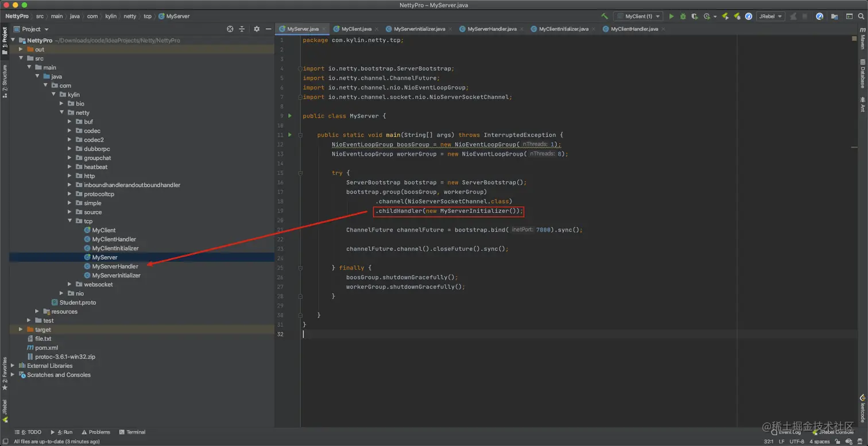This screenshot has width=868, height=446.
Task: Open the Event Log
Action: click(x=786, y=432)
